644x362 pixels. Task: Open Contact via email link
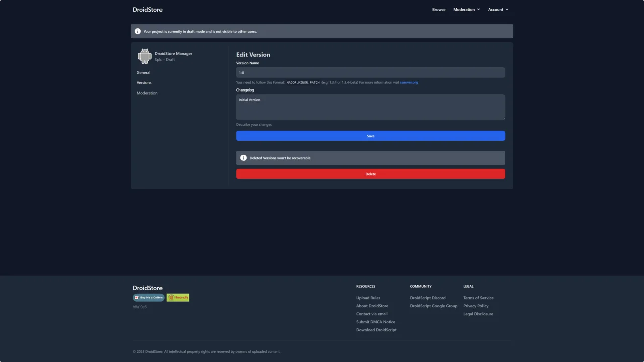pyautogui.click(x=372, y=314)
